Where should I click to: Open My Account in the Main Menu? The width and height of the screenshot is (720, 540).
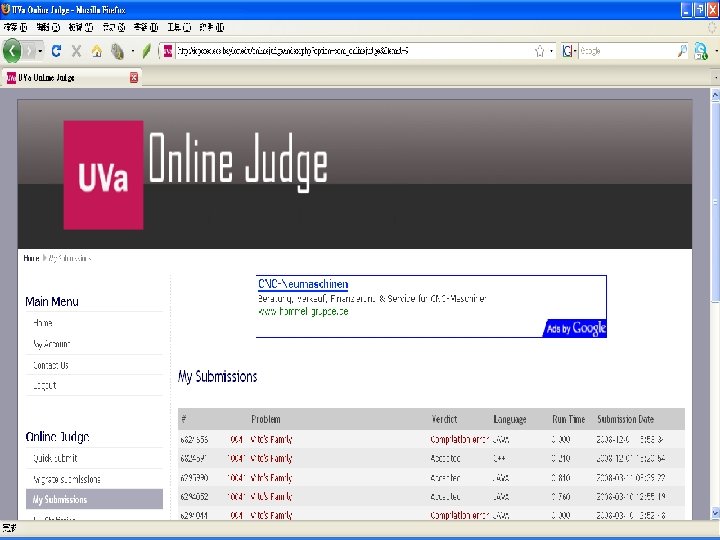tap(51, 344)
